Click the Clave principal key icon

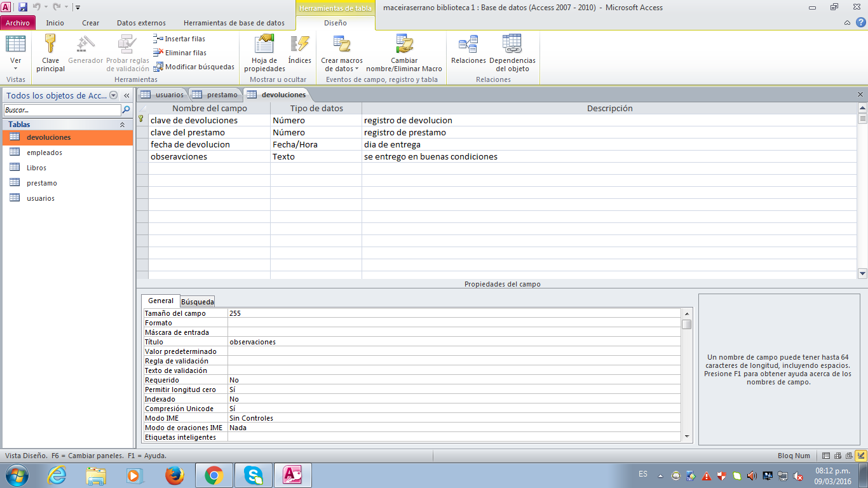[50, 44]
